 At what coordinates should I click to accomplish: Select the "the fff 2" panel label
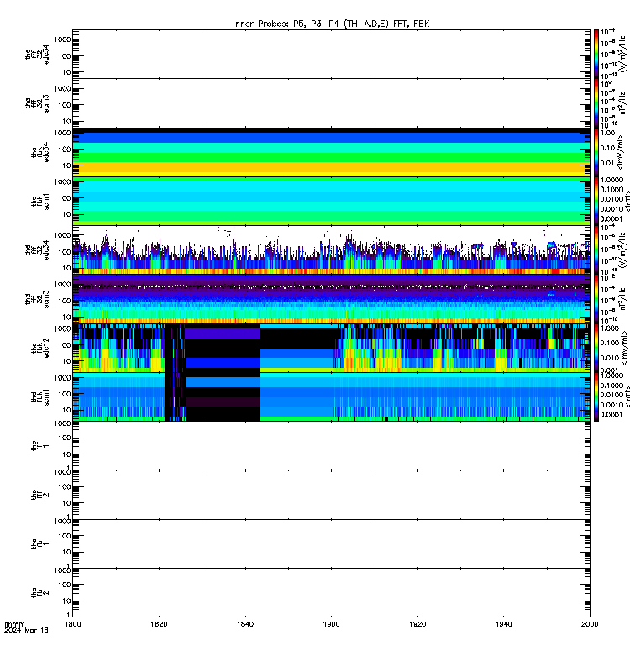point(40,495)
